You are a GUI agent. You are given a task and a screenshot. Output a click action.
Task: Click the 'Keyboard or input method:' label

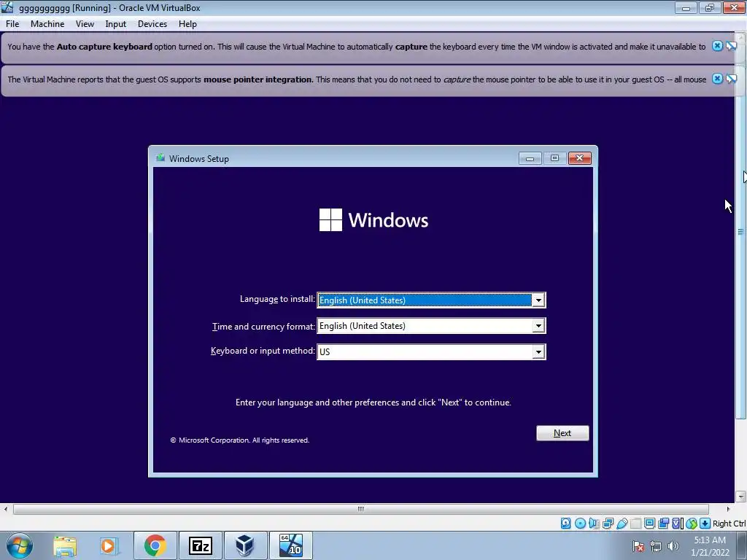pyautogui.click(x=263, y=351)
